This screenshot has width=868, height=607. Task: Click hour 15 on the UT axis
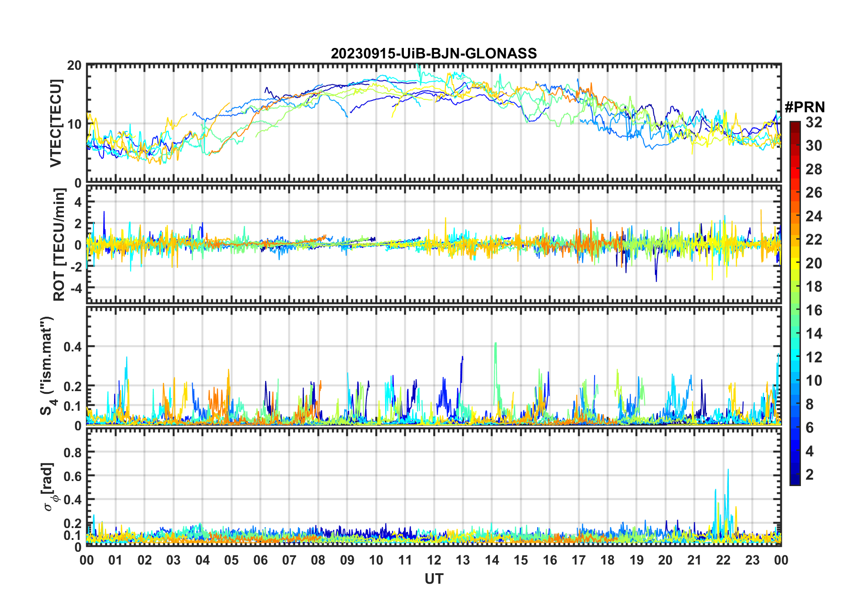click(x=521, y=560)
